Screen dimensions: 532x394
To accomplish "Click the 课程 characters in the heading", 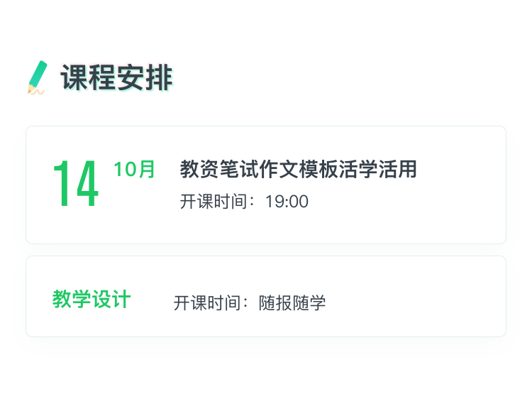I will click(89, 78).
